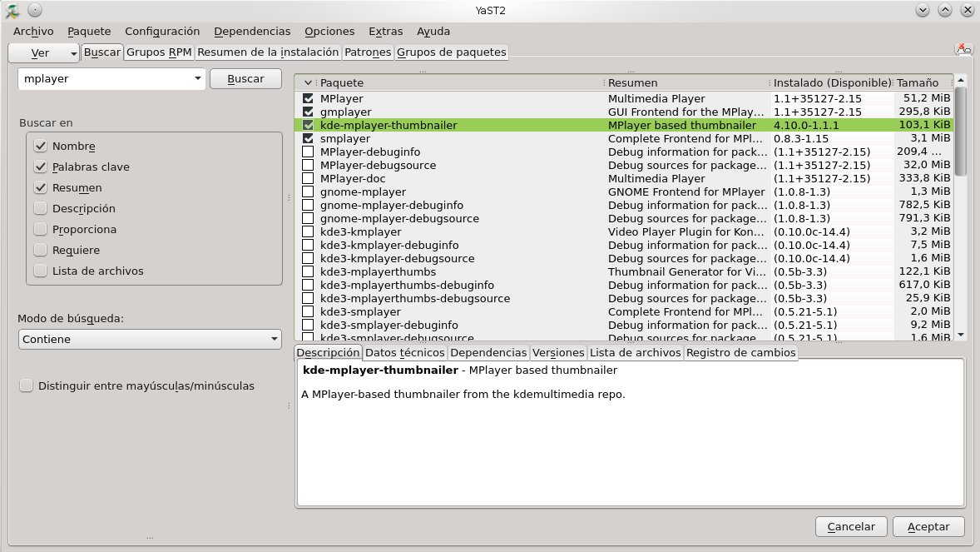The image size is (980, 552).
Task: Open the Descripción details tab
Action: pyautogui.click(x=328, y=352)
